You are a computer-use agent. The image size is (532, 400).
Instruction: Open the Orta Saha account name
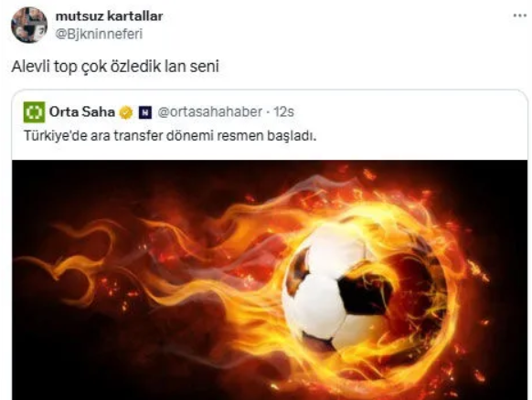tap(82, 111)
